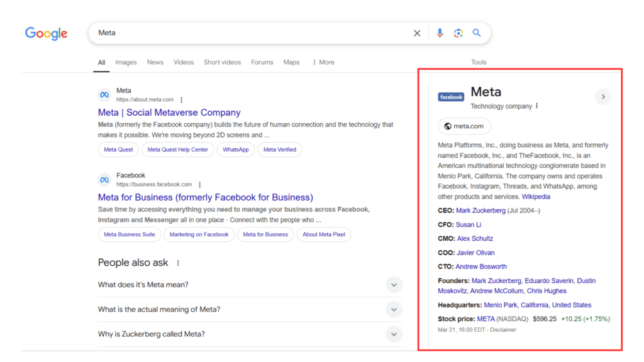Click the Marketing on Facebook chip

click(199, 235)
